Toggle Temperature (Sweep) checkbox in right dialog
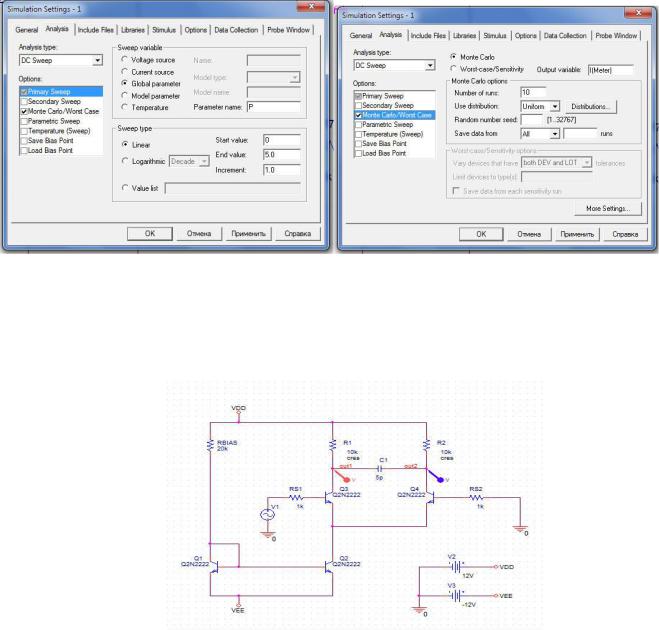Screen dimensions: 659x630 pos(358,134)
